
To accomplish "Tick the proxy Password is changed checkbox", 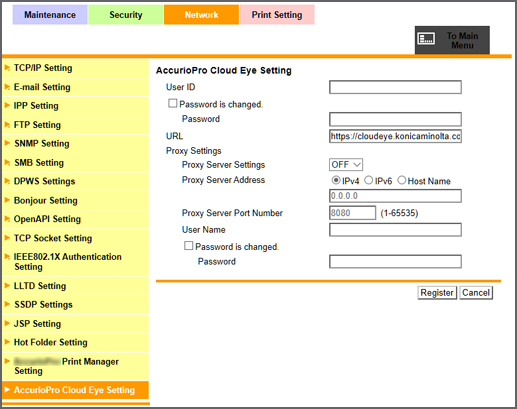I will (188, 246).
